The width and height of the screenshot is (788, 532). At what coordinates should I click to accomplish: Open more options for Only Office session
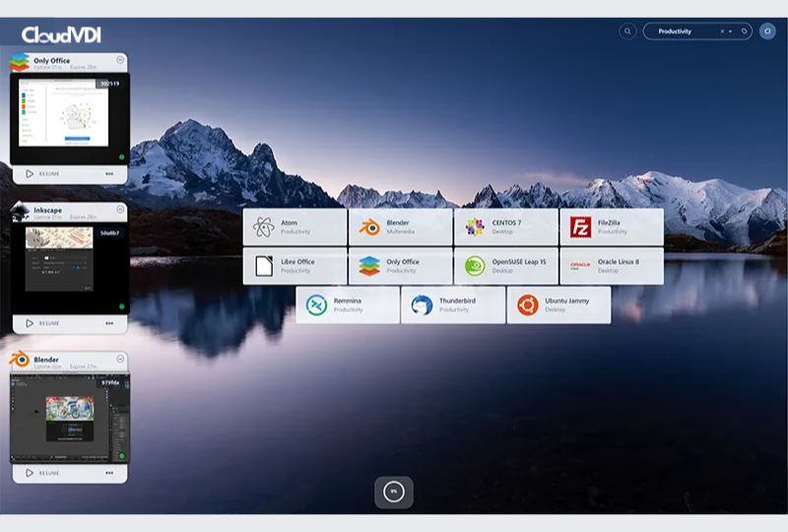click(109, 173)
